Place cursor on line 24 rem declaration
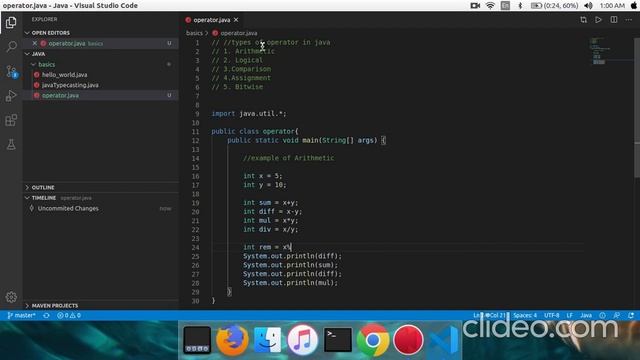 (267, 247)
